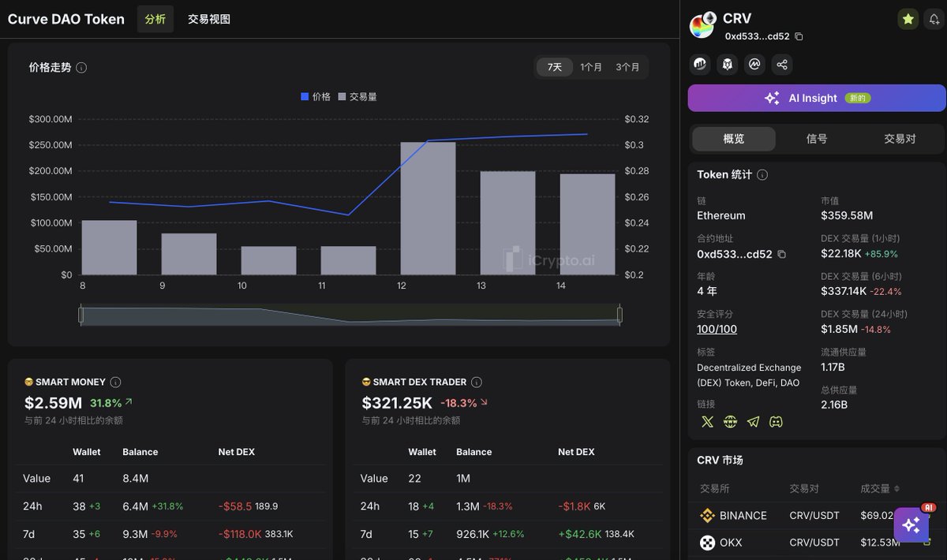This screenshot has height=560, width=947.
Task: Click the left handle of chart range slider
Action: tap(80, 315)
